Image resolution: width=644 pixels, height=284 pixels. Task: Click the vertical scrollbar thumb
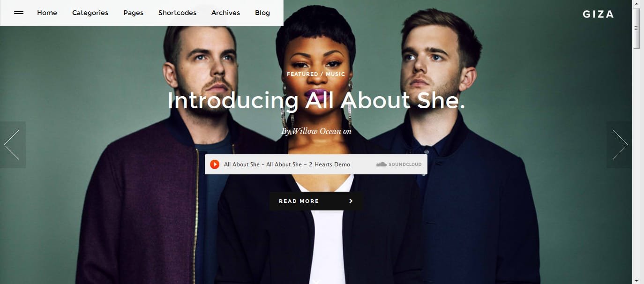(636, 28)
